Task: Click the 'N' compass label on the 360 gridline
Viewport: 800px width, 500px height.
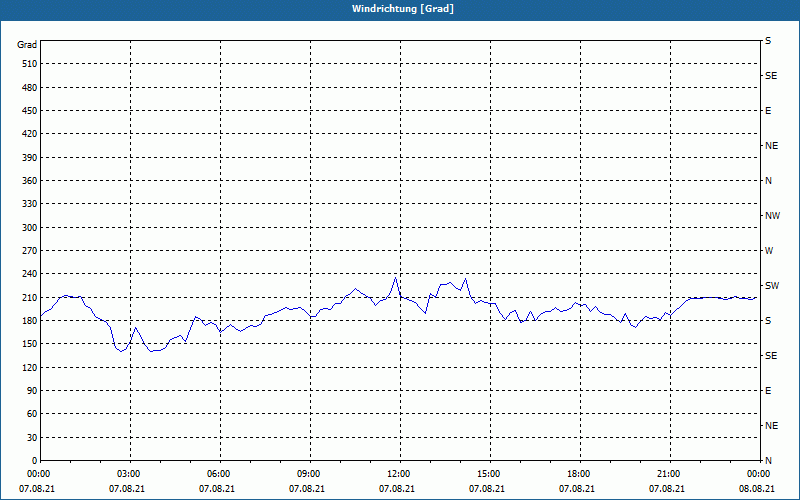Action: pyautogui.click(x=768, y=181)
